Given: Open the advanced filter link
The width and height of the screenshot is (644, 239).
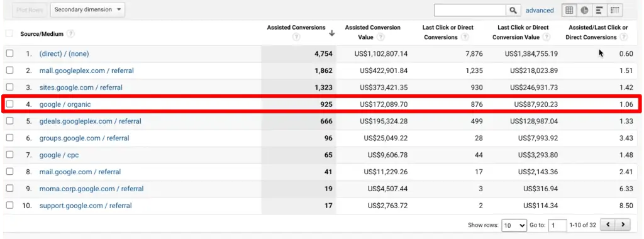Looking at the screenshot, I should pos(540,10).
